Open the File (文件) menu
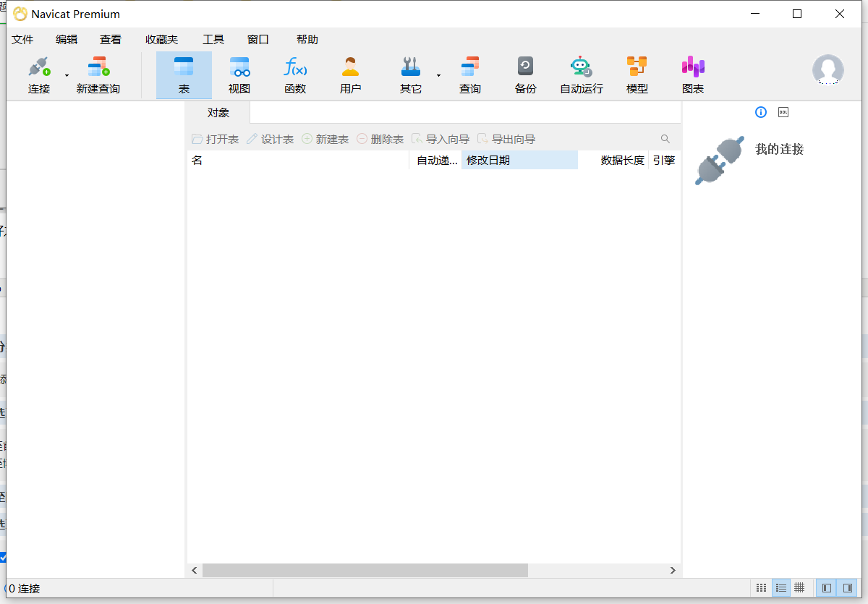This screenshot has height=604, width=868. [22, 40]
